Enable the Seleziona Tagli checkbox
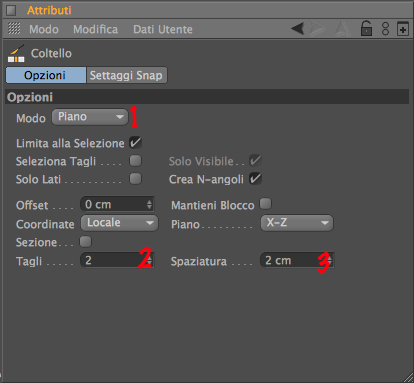The height and width of the screenshot is (383, 414). [x=135, y=161]
